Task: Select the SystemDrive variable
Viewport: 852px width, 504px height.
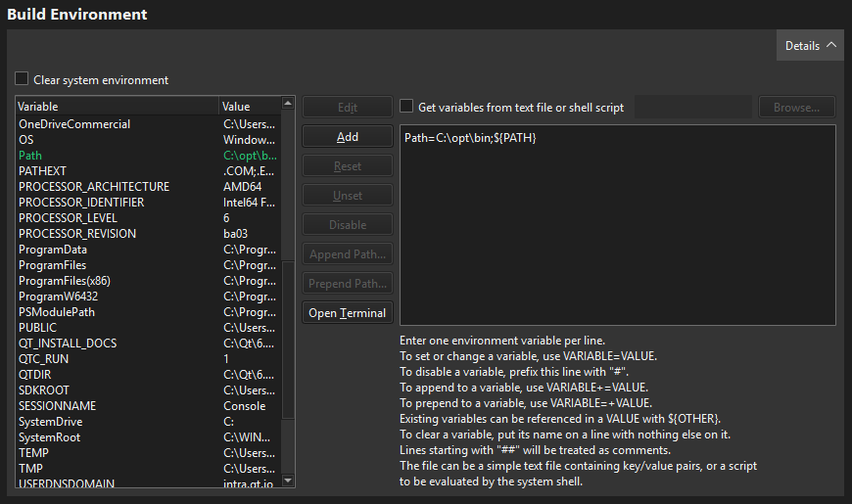Action: (148, 422)
